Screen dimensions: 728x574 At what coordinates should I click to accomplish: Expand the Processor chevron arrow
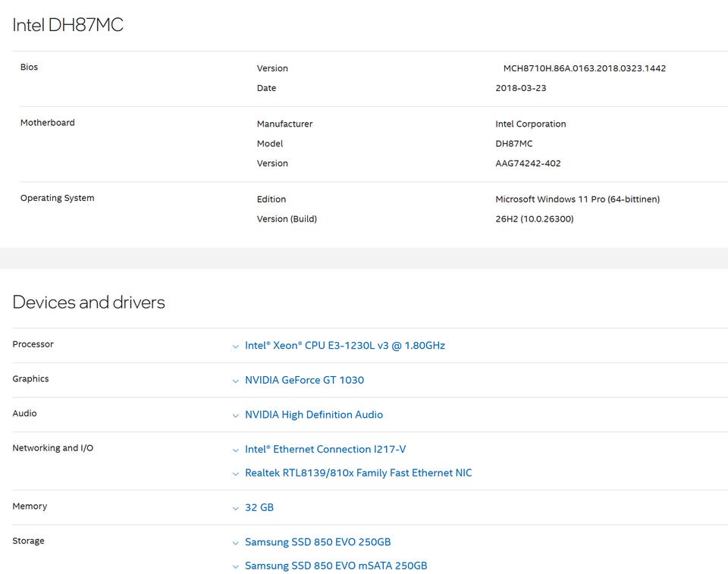[235, 347]
